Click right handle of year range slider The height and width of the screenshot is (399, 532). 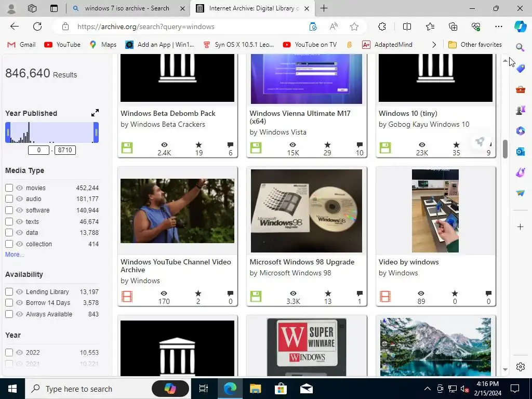click(x=96, y=132)
